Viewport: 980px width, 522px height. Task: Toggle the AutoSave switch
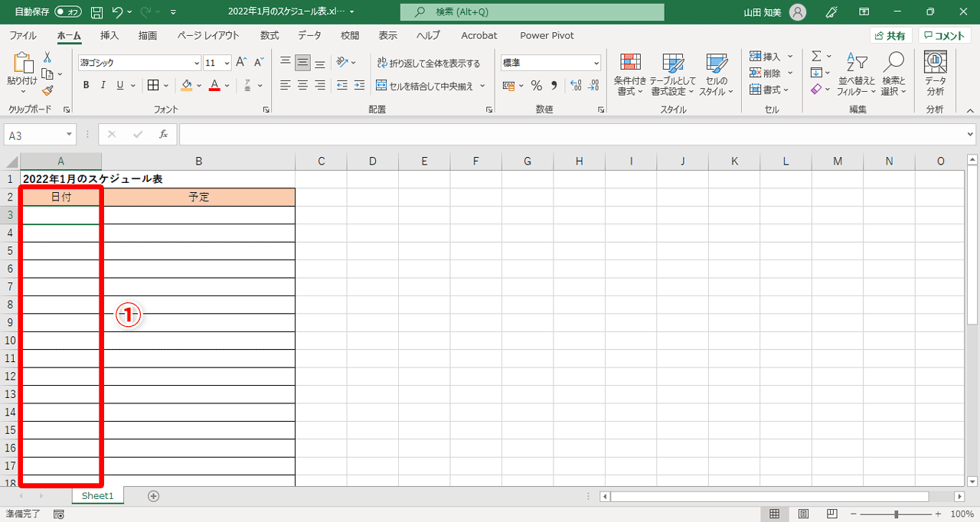point(68,12)
